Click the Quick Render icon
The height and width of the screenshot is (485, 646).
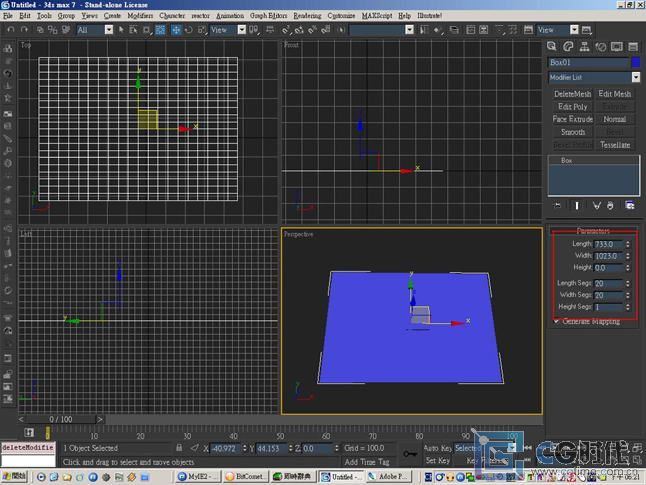click(x=587, y=30)
